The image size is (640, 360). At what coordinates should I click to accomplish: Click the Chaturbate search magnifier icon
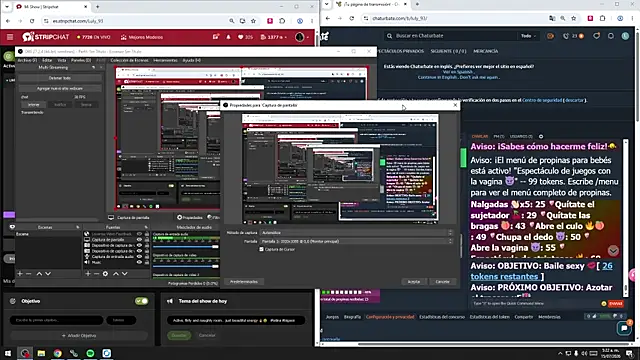pos(390,36)
